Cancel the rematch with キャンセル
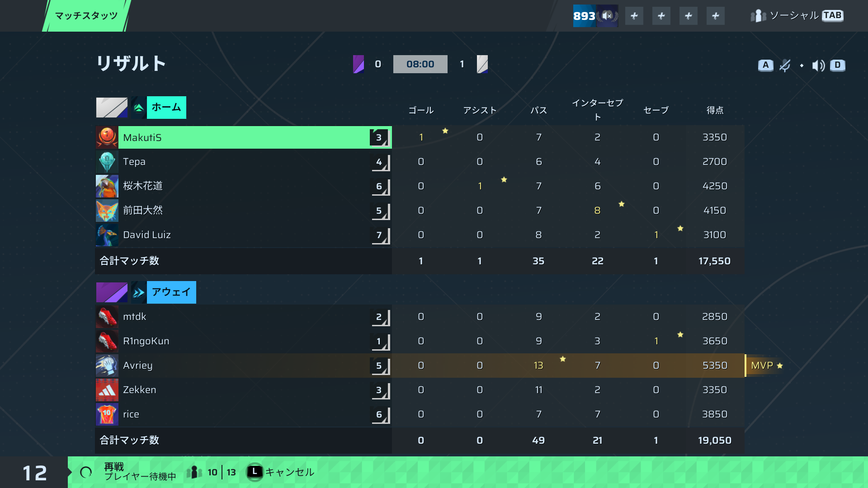 [x=281, y=472]
